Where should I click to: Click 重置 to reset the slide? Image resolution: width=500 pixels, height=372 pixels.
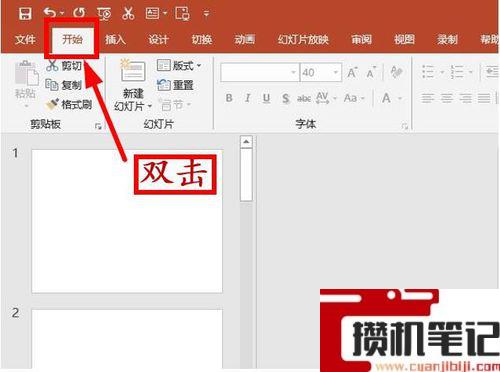click(x=175, y=85)
